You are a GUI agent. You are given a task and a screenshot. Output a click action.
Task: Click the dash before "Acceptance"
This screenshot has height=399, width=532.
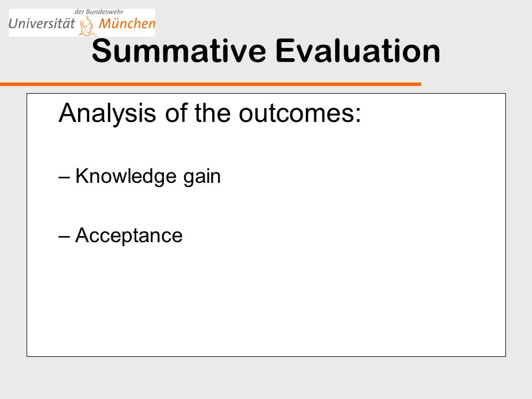(64, 237)
